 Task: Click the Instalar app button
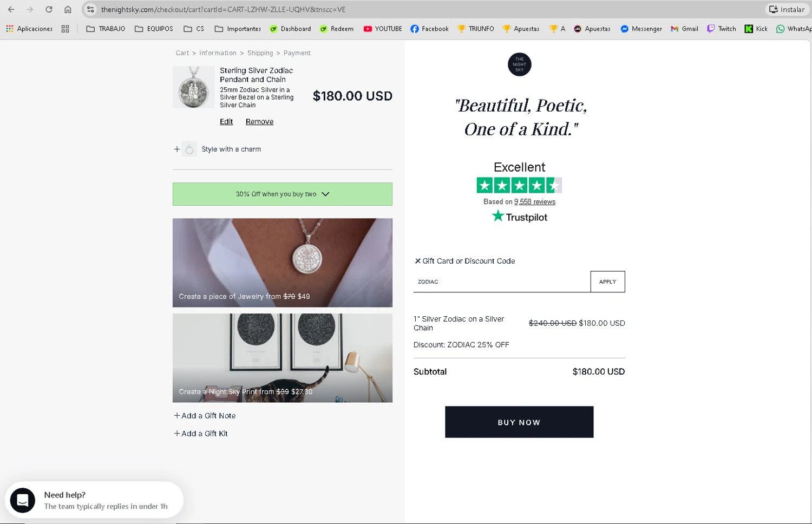[787, 9]
